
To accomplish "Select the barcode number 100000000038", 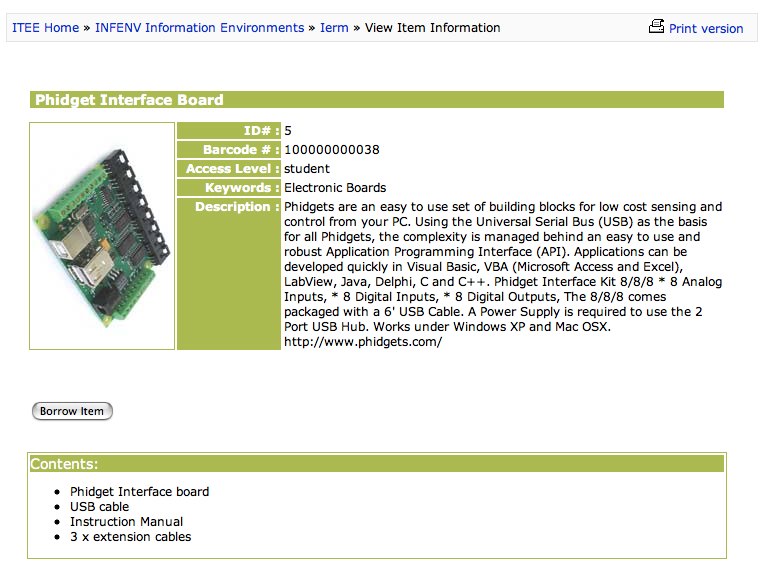I will [x=332, y=150].
